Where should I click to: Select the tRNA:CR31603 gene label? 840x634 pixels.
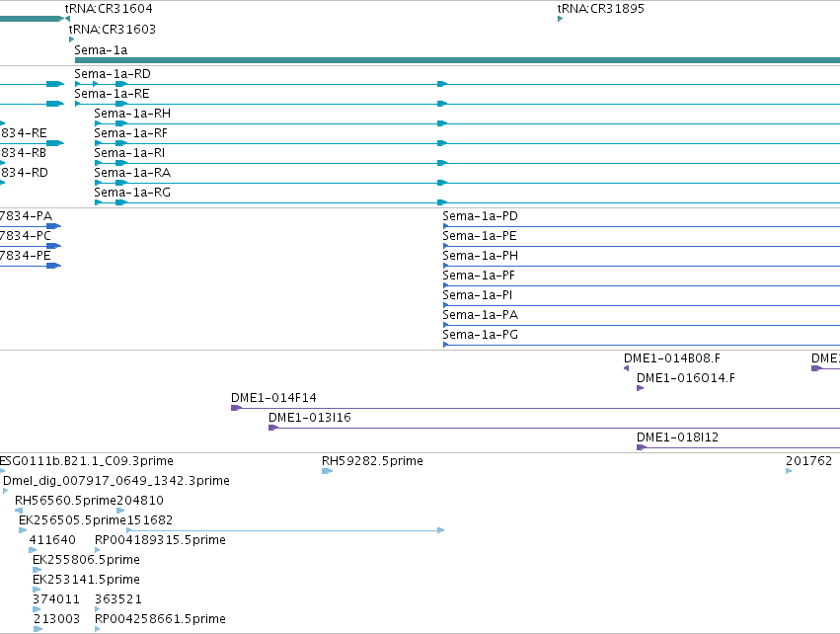[x=112, y=29]
